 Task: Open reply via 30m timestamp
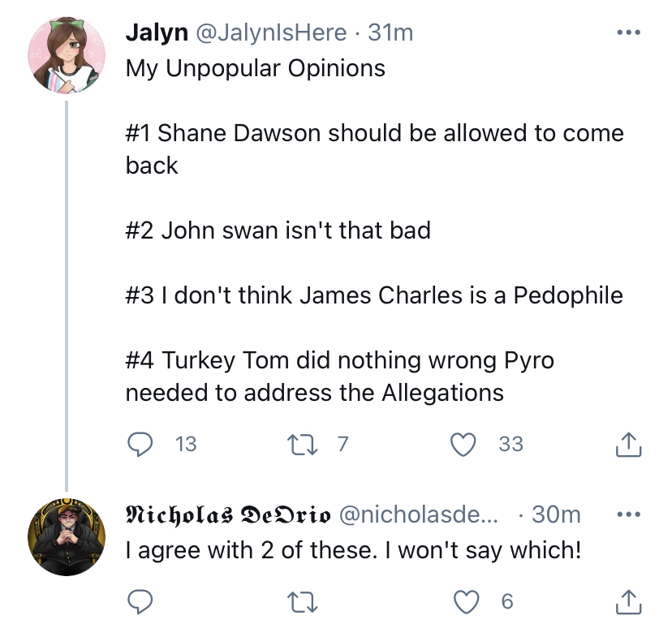click(556, 514)
